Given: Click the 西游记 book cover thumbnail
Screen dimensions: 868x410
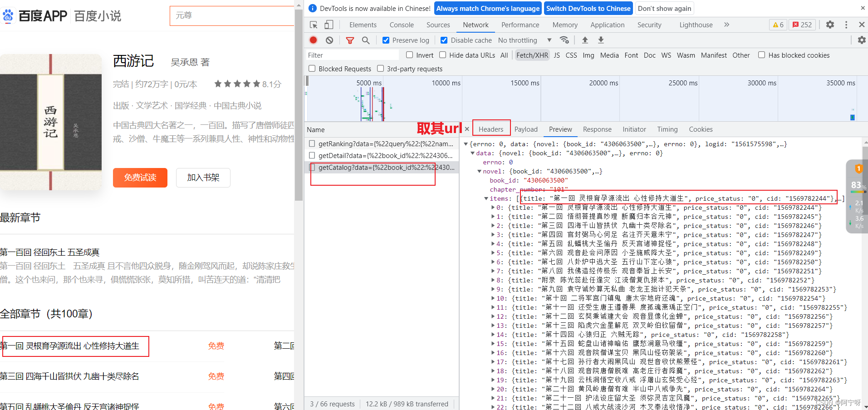Looking at the screenshot, I should click(51, 122).
